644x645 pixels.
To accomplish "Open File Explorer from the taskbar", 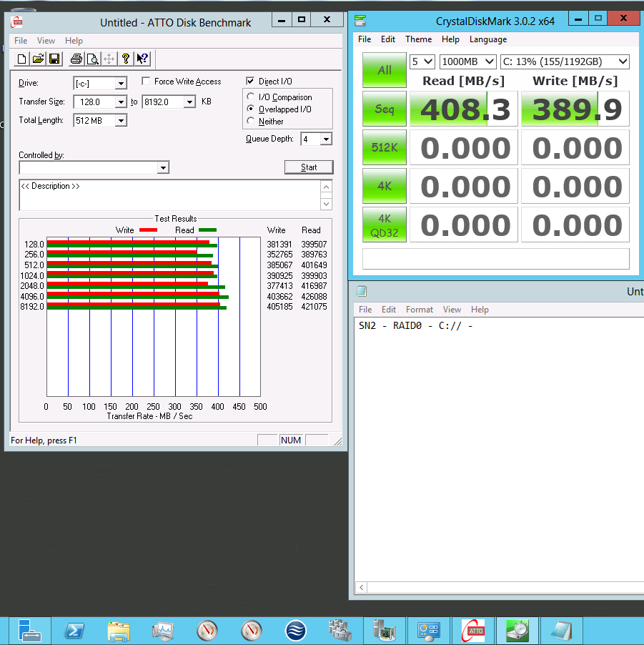I will (119, 630).
